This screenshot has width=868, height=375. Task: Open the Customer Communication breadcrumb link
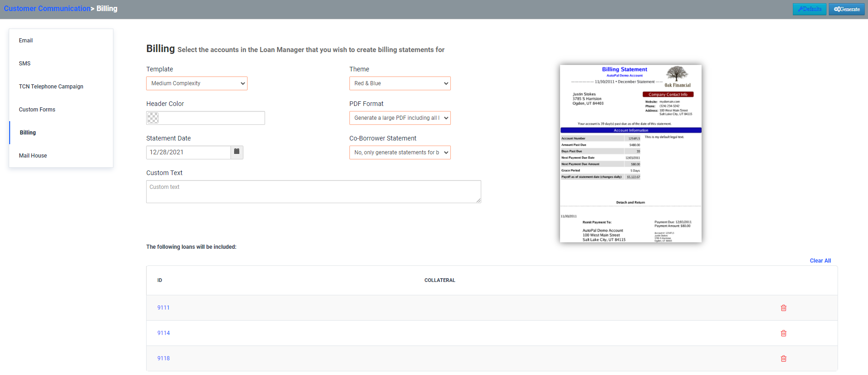pyautogui.click(x=47, y=9)
